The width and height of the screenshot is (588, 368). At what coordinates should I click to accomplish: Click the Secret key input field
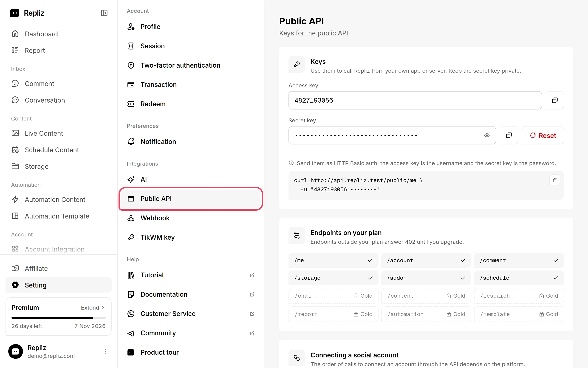click(392, 135)
